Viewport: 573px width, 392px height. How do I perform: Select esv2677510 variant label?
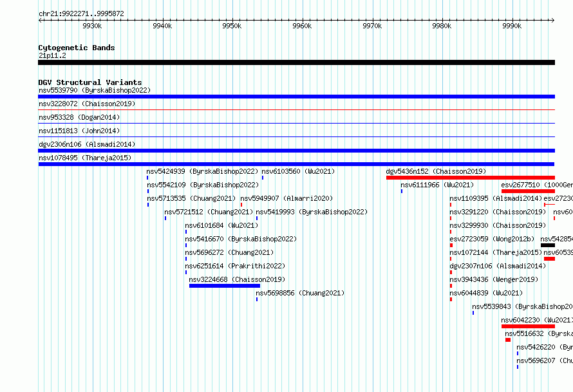[537, 185]
